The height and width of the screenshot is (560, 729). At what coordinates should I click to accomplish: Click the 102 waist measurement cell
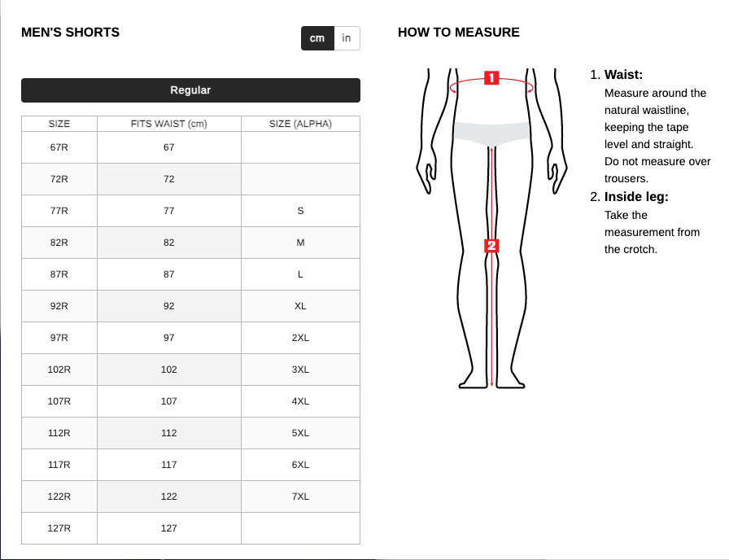[x=169, y=370]
